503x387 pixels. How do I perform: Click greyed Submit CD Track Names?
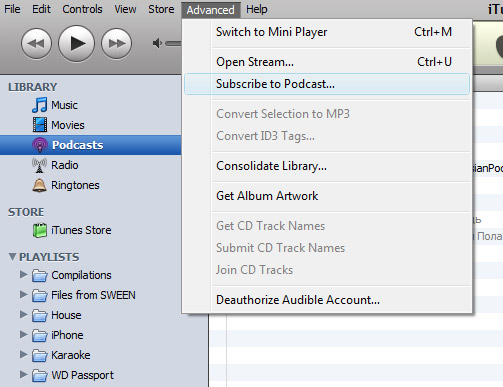point(327,248)
